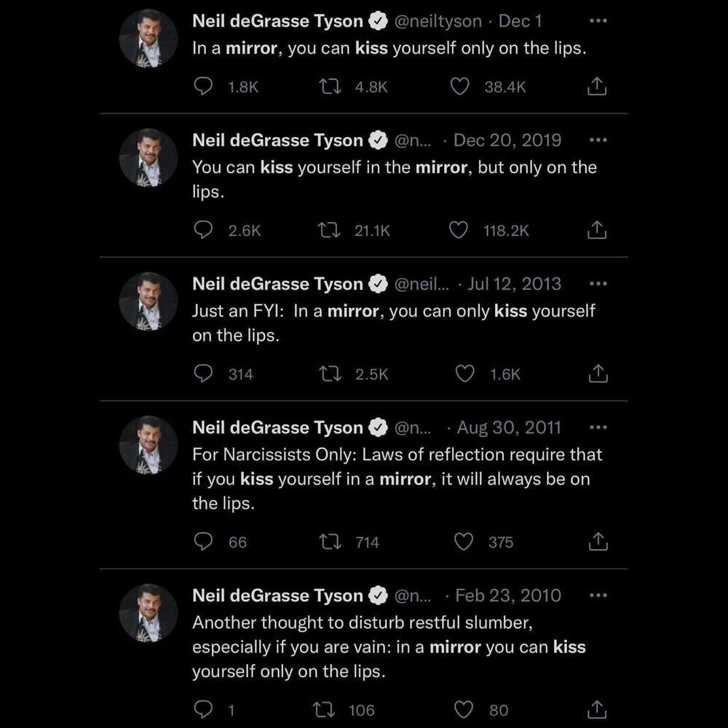Open more options on Dec 1 tweet
The height and width of the screenshot is (728, 728).
(x=598, y=21)
